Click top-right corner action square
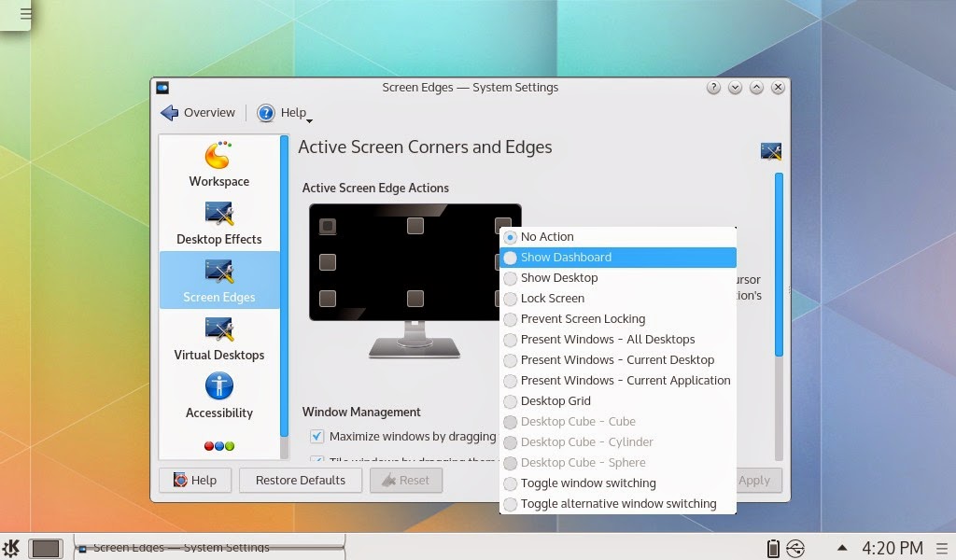Image resolution: width=956 pixels, height=560 pixels. (503, 223)
